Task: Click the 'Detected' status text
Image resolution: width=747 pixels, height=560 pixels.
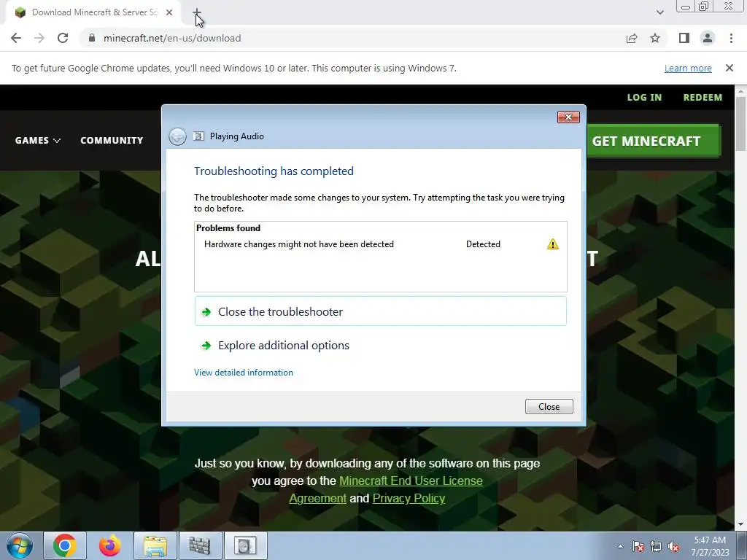Action: point(483,244)
